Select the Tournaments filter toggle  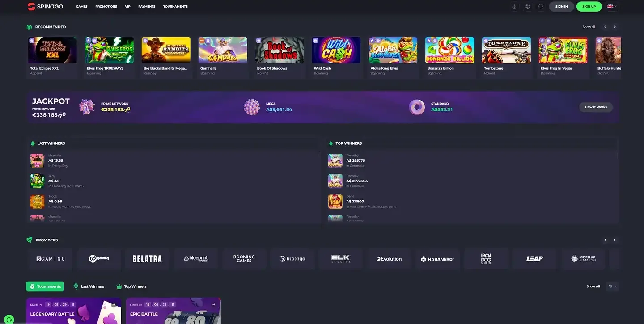45,286
